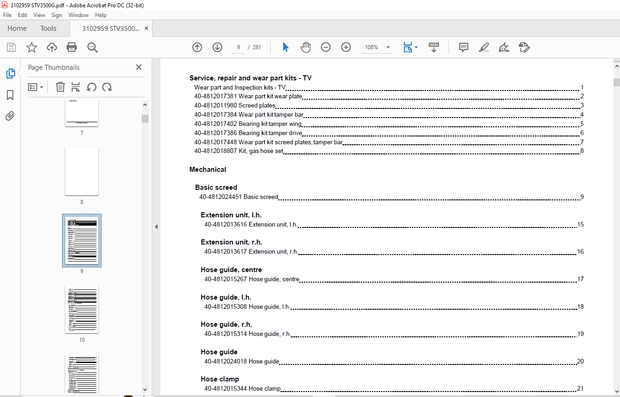The image size is (620, 397).
Task: Open '40-4812011980 Screed plates' entry
Action: click(389, 106)
